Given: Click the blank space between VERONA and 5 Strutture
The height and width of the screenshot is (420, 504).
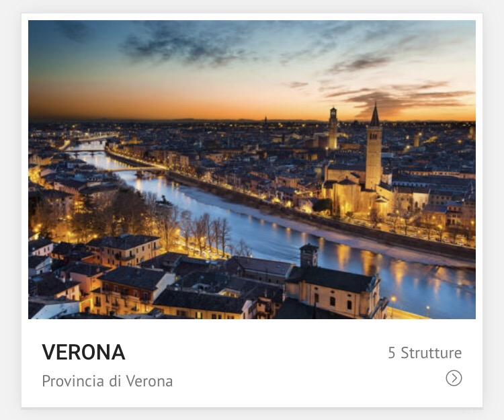Looking at the screenshot, I should click(257, 353).
